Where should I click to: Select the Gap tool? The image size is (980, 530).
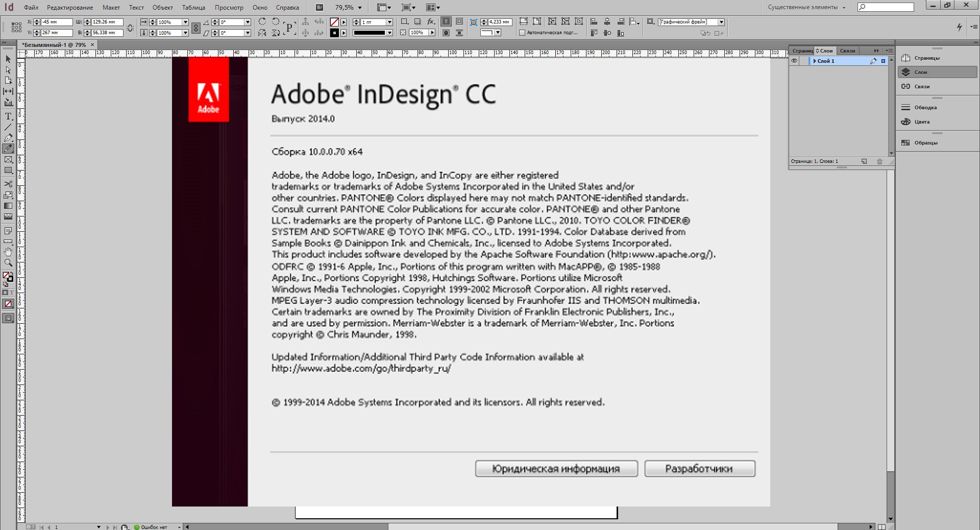point(8,91)
